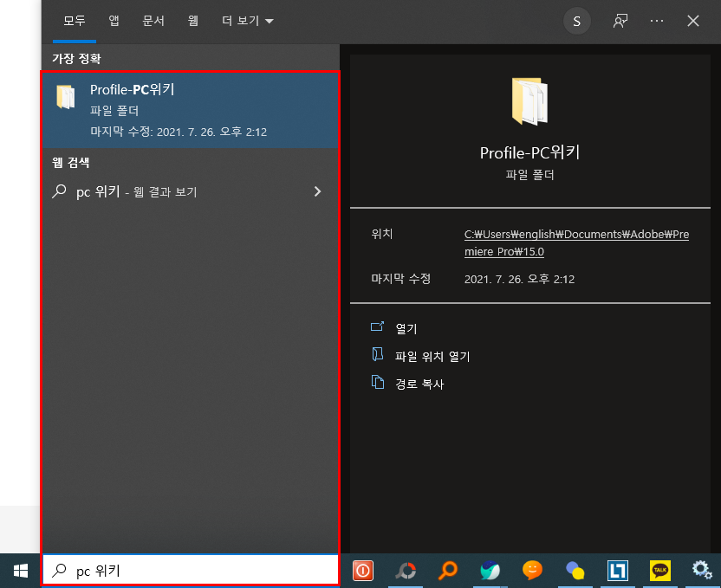Open the teal bird icon taskbar app

tap(490, 571)
